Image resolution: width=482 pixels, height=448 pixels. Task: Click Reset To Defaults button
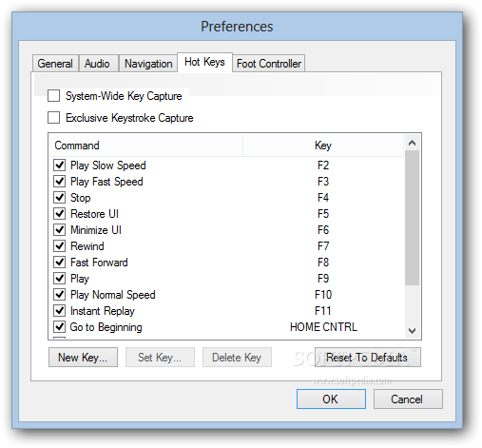click(368, 358)
